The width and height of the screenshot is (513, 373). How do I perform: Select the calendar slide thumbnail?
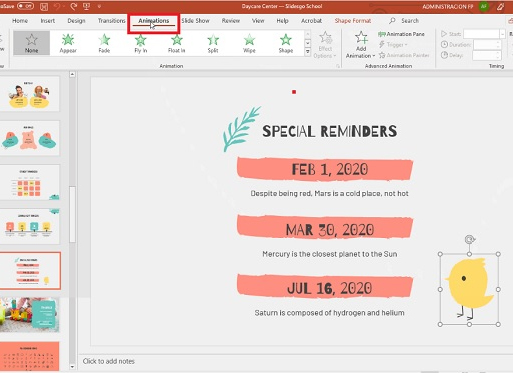[x=30, y=356]
